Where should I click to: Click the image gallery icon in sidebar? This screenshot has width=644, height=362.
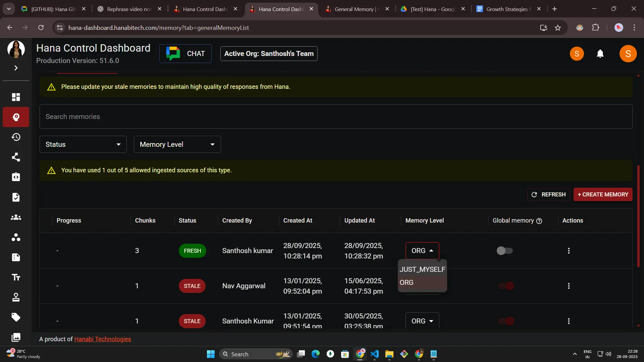pyautogui.click(x=16, y=337)
